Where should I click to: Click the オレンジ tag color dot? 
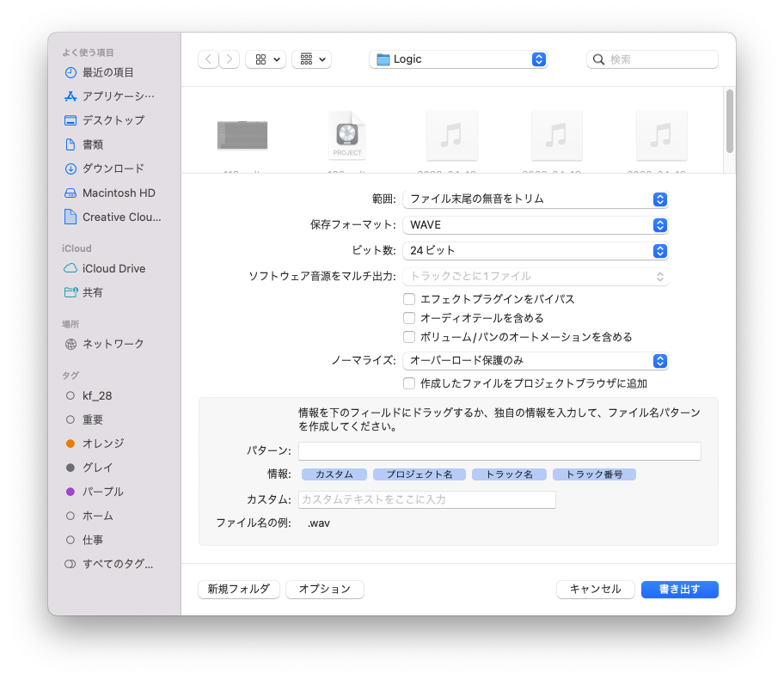(x=70, y=443)
